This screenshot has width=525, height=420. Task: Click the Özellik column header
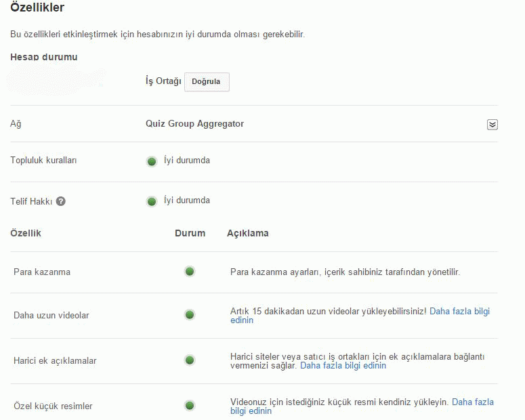pos(26,233)
